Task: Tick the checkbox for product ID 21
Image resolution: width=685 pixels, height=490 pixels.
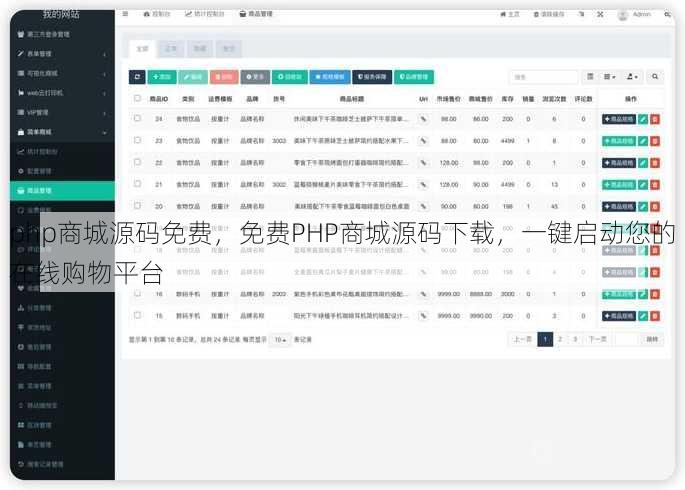Action: (137, 184)
